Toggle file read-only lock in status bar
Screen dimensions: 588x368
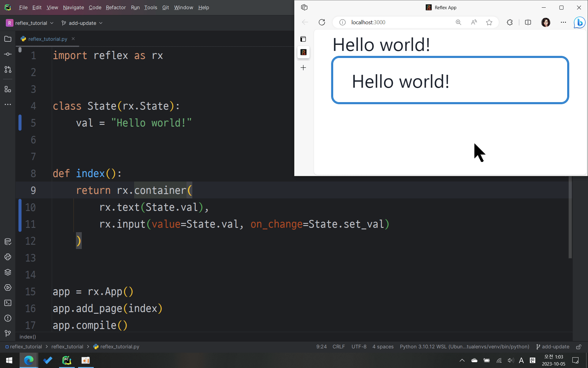tap(579, 347)
